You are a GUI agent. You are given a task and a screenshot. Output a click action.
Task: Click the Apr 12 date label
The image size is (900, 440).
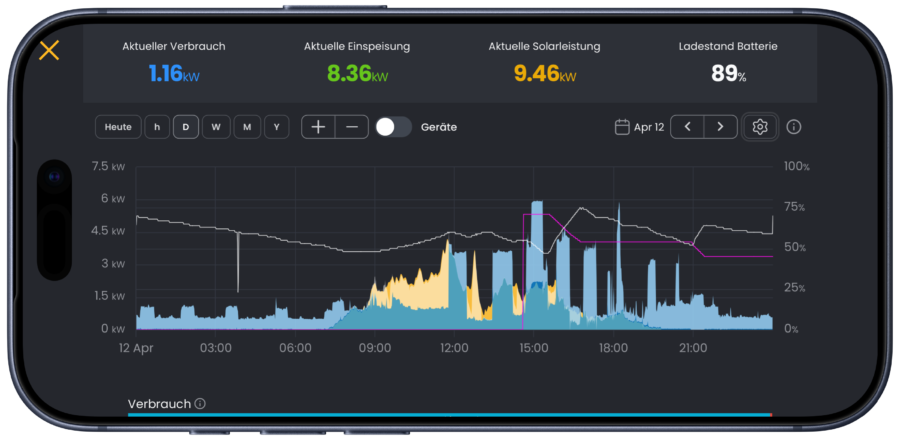[649, 127]
